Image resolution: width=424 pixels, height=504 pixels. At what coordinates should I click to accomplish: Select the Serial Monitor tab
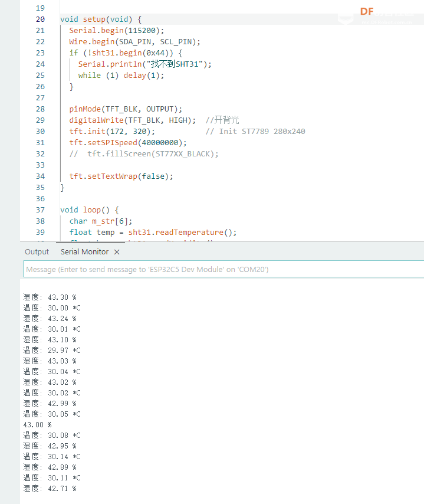84,252
